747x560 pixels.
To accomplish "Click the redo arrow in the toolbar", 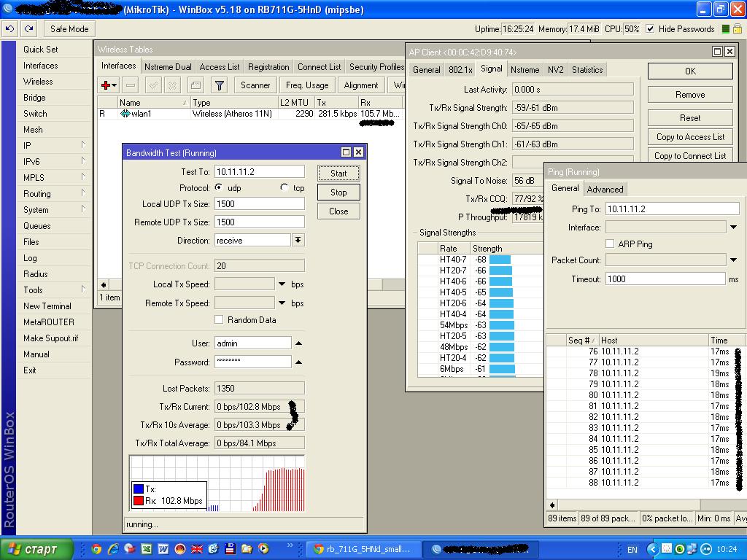I will [28, 29].
